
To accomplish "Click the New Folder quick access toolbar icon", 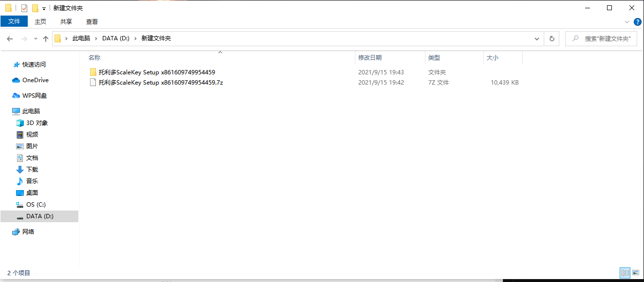I will point(35,8).
